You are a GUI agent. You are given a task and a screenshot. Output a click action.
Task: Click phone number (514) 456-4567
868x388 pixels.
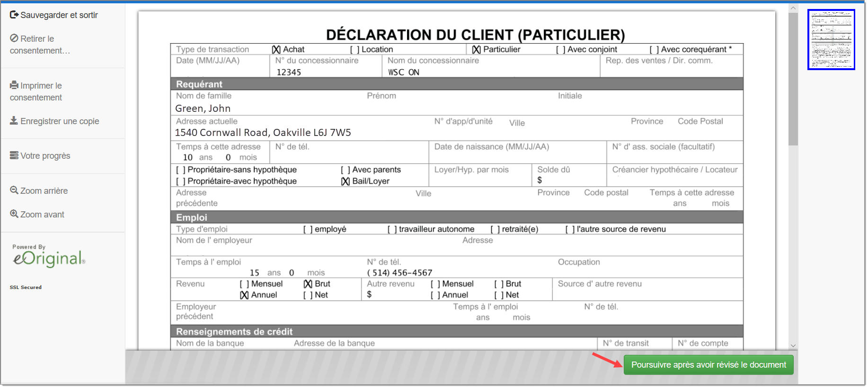click(400, 273)
